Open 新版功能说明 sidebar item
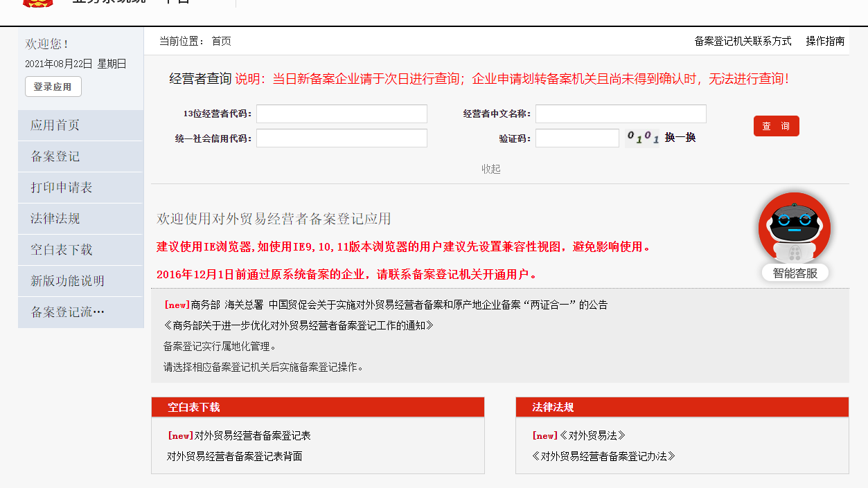Viewport: 868px width, 488px height. [67, 281]
